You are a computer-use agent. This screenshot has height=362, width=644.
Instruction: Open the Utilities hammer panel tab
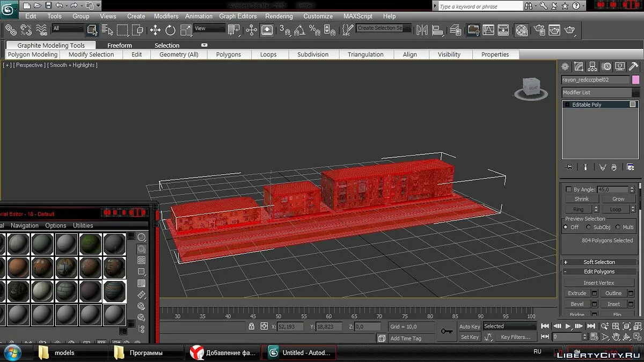633,67
